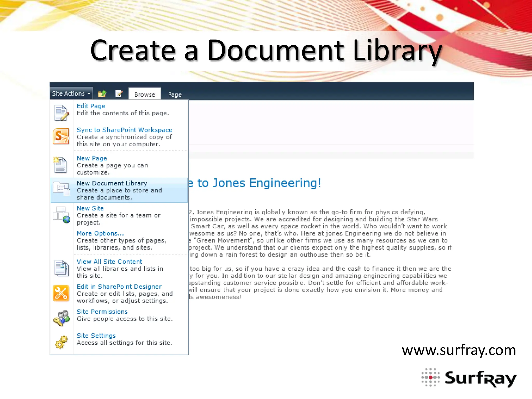The image size is (532, 399).
Task: Open the Site Actions dropdown
Action: point(71,93)
